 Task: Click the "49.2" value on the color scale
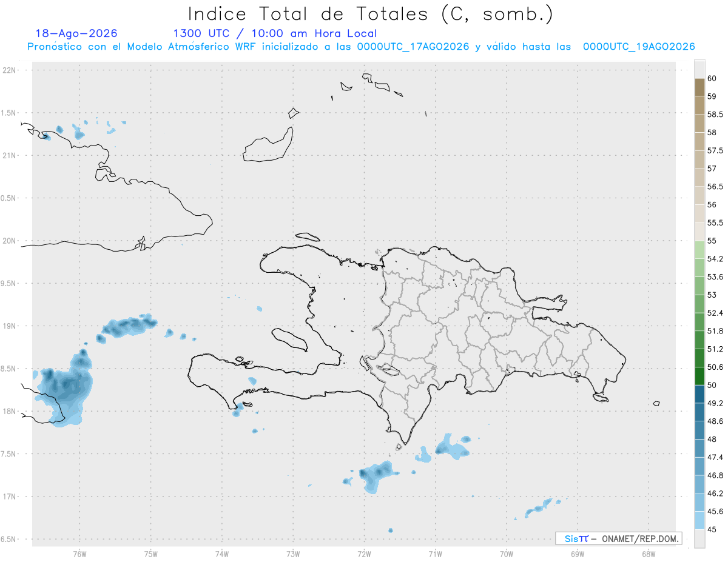715,403
